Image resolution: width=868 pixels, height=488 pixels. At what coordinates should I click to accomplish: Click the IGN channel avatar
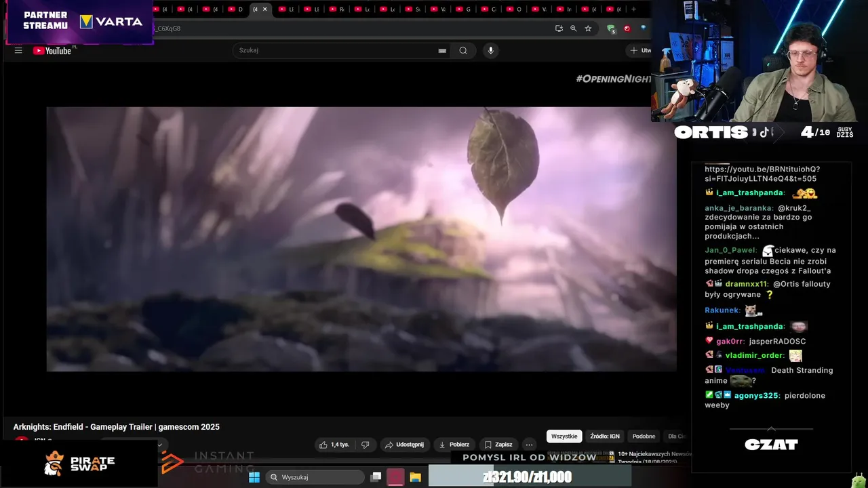(x=22, y=440)
